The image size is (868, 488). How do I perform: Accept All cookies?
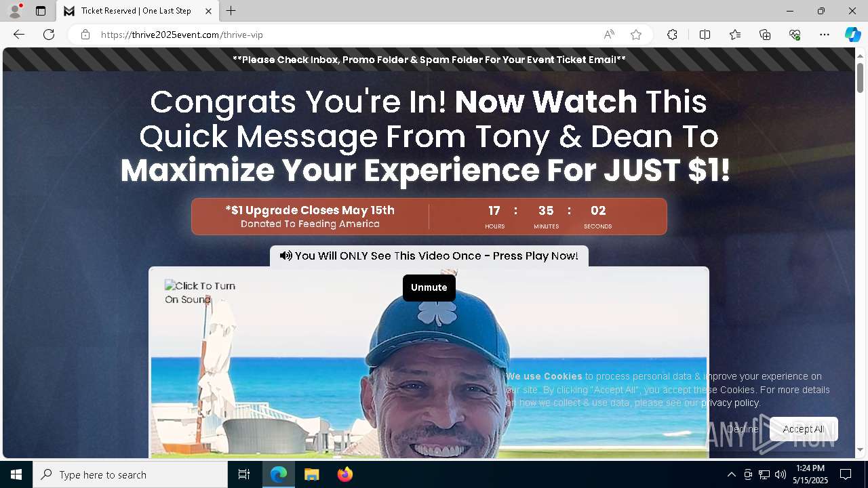804,429
